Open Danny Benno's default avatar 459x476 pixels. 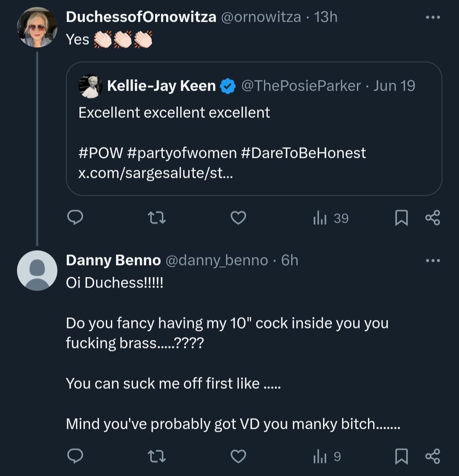pos(37,271)
